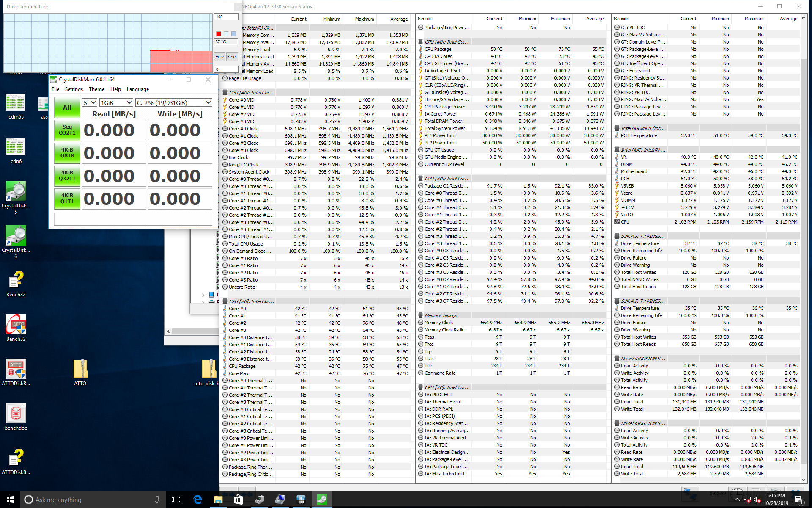Click the taskbar icon beside Microsoft Store
The width and height of the screenshot is (812, 508).
click(259, 500)
